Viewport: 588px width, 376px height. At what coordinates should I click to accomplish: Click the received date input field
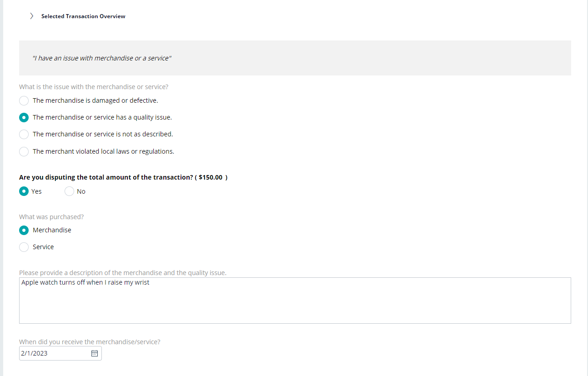click(60, 353)
